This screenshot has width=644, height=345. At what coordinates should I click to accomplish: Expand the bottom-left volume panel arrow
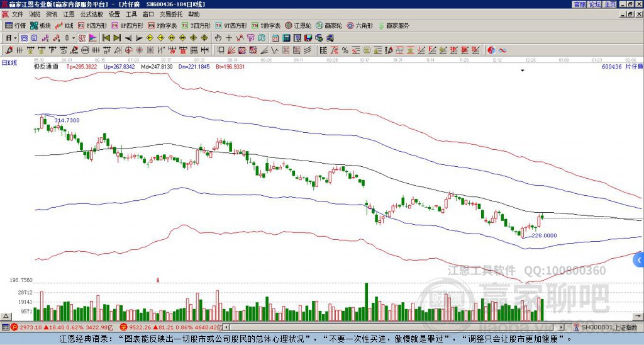6,316
